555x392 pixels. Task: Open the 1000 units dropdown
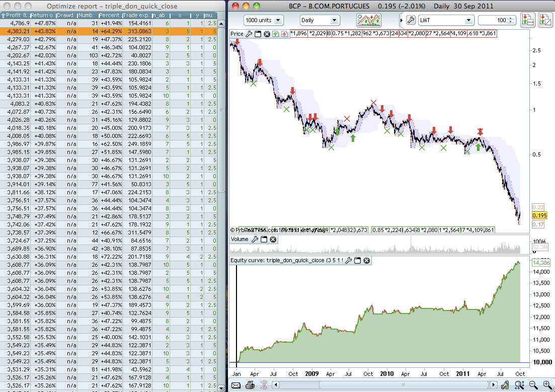(x=264, y=20)
